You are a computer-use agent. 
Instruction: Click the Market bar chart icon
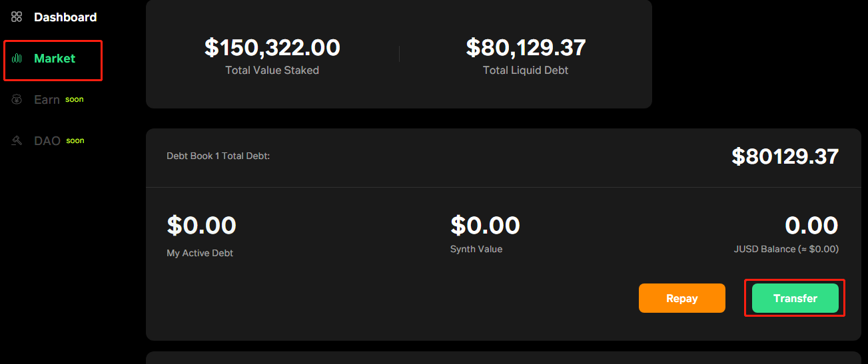pos(17,59)
